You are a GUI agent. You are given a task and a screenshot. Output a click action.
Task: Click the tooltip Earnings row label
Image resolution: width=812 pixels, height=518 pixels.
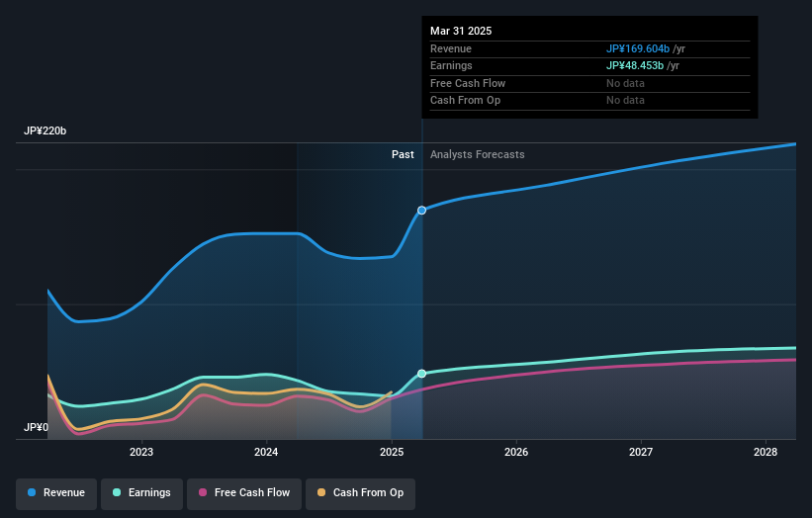pyautogui.click(x=451, y=65)
